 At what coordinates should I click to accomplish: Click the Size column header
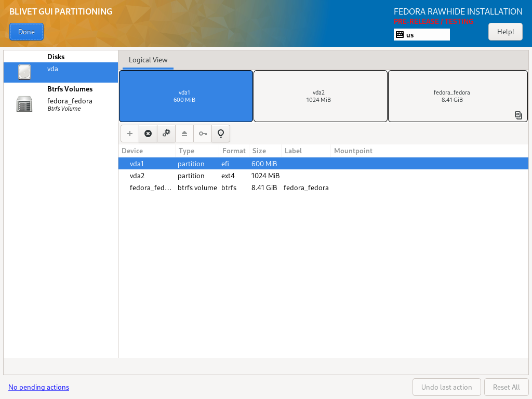(265, 151)
